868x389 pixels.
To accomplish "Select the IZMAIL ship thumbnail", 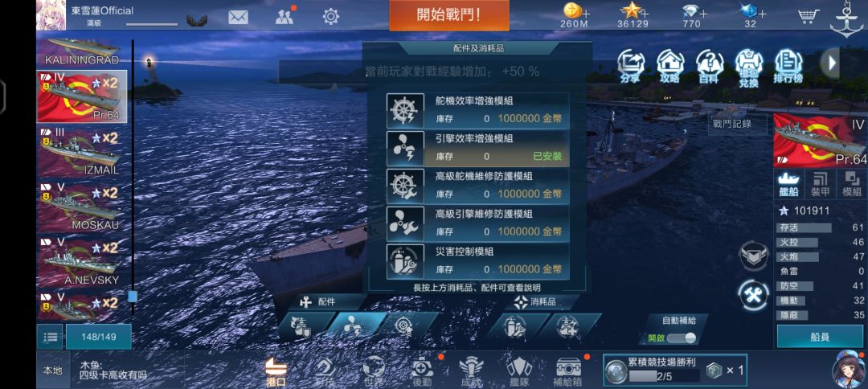I will click(82, 151).
